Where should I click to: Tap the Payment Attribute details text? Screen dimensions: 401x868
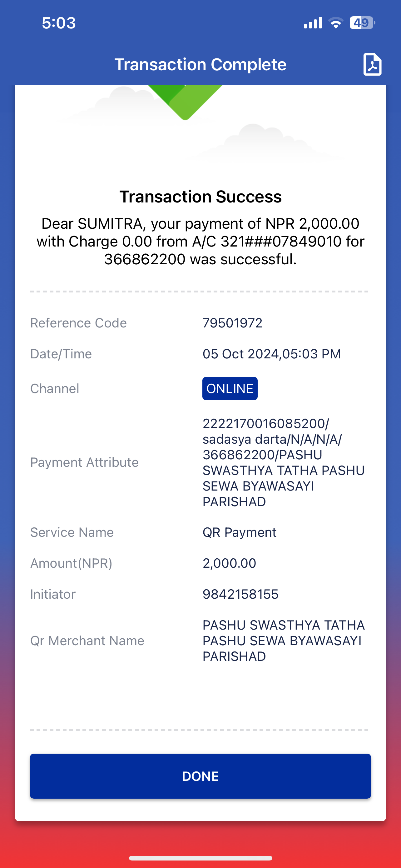coord(284,462)
